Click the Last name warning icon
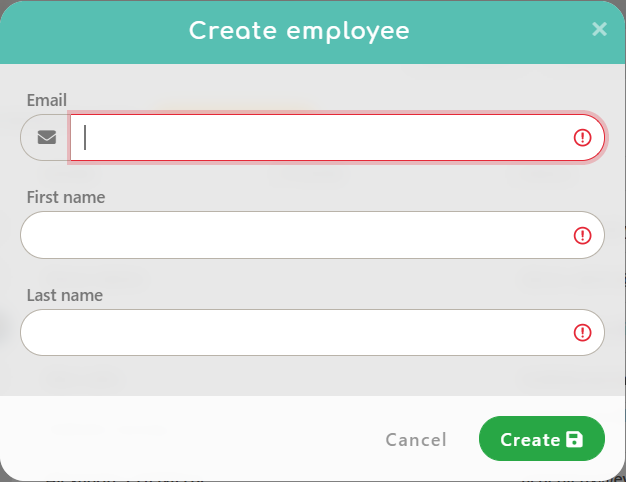This screenshot has width=626, height=482. point(582,333)
